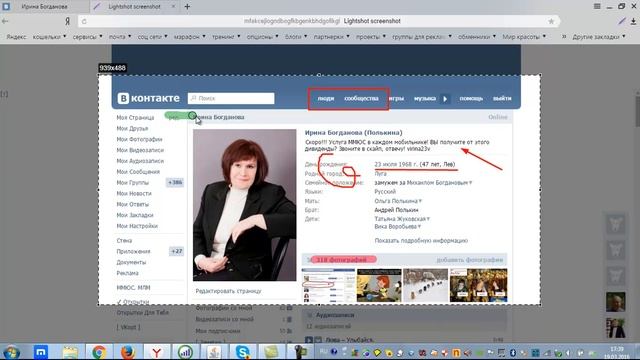Launch Maxthon browser from taskbar
Viewport: 640px width, 360px height.
(x=41, y=352)
